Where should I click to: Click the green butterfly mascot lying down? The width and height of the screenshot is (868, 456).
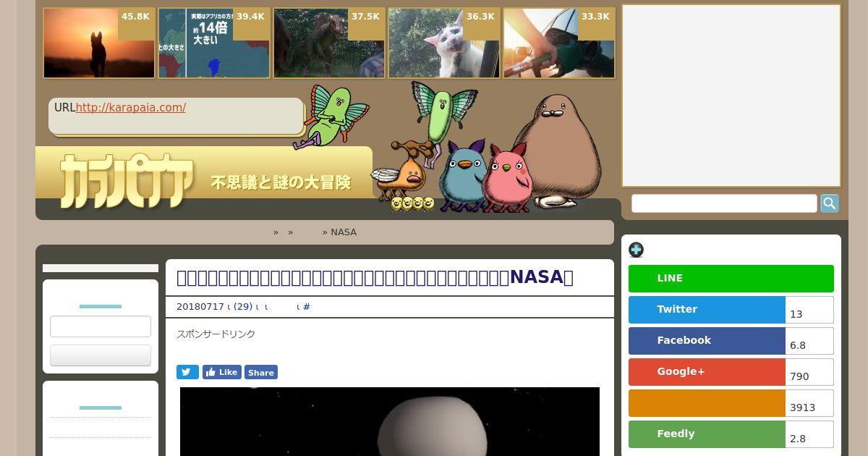point(331,116)
